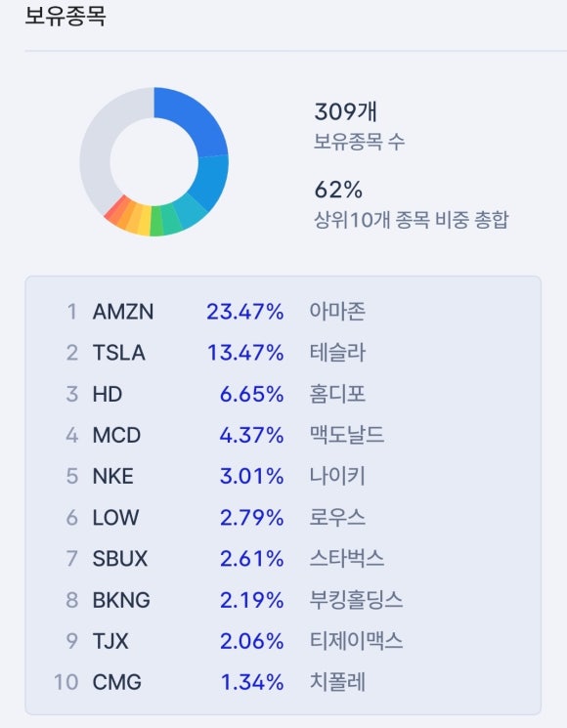567x728 pixels.
Task: Click the 스타벅스 company name
Action: click(x=347, y=559)
